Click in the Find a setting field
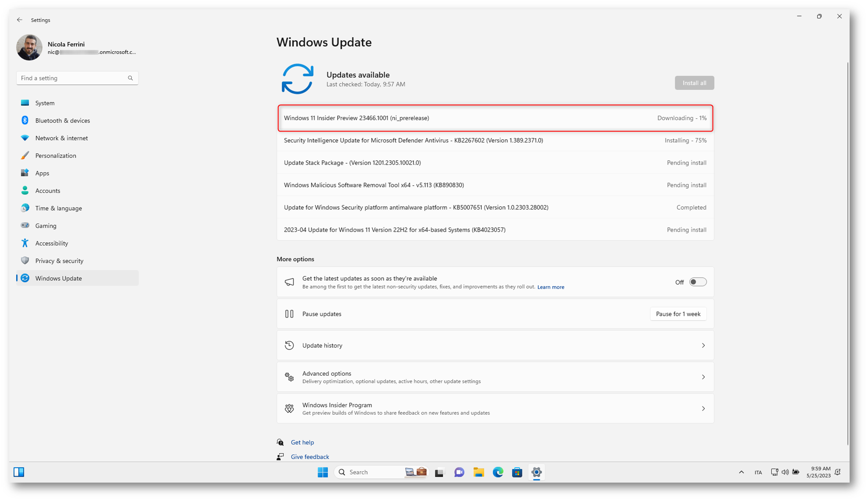 [x=70, y=78]
